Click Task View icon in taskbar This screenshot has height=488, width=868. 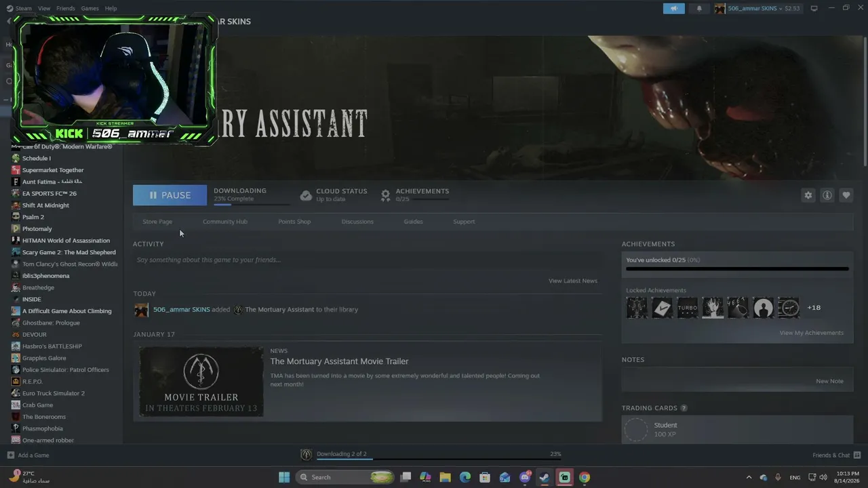(406, 477)
